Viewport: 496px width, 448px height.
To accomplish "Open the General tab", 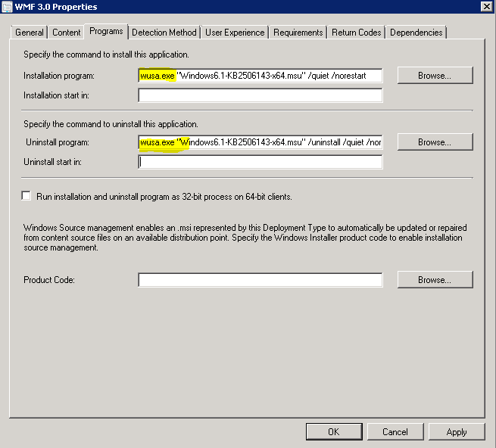I will click(x=29, y=33).
